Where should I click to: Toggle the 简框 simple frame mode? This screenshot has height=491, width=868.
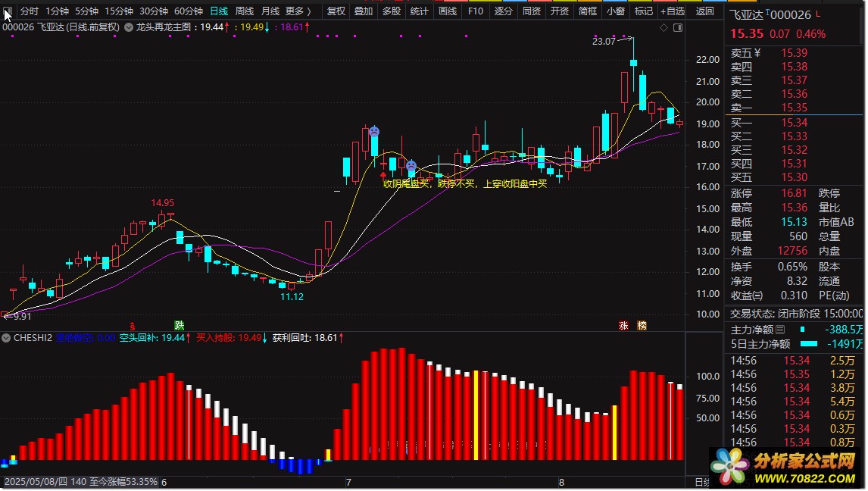tap(587, 11)
